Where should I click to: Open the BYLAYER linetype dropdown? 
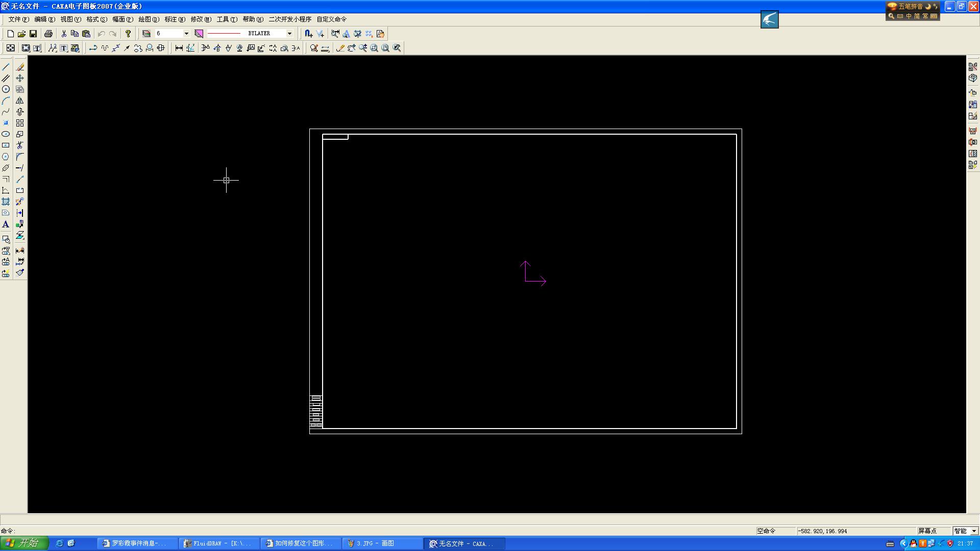(x=289, y=34)
